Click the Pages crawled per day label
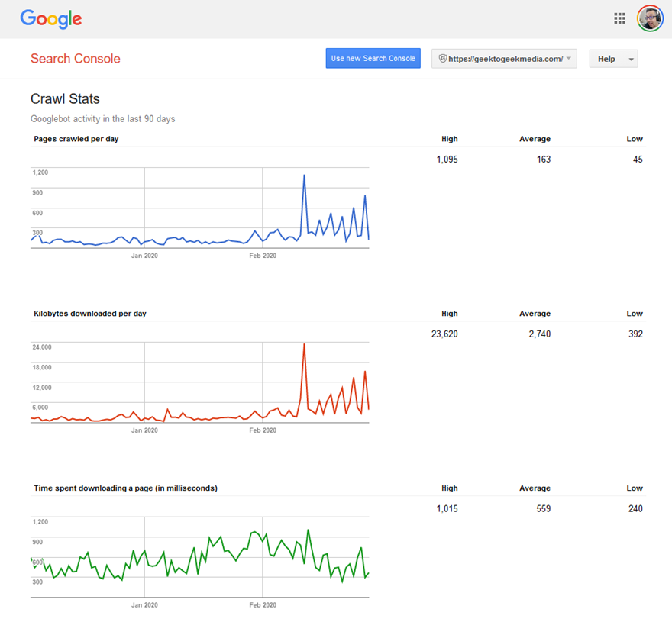Screen dimensions: 672x635 tap(76, 139)
